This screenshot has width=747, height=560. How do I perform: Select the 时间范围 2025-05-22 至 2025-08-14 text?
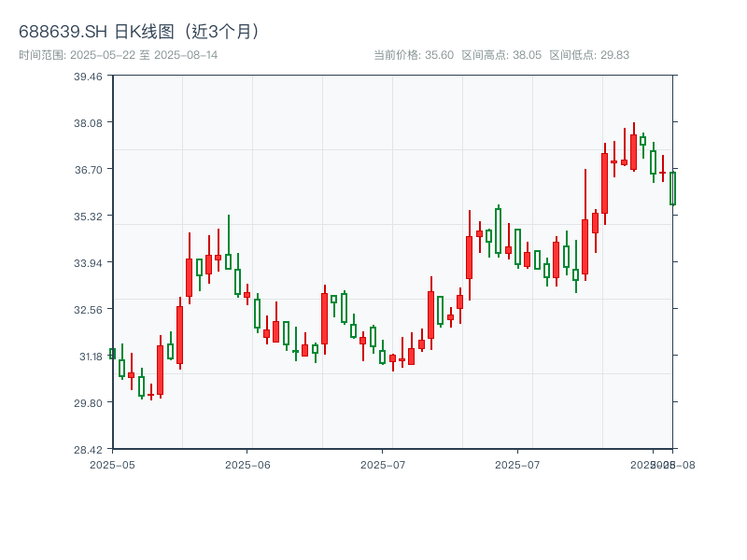tap(119, 55)
